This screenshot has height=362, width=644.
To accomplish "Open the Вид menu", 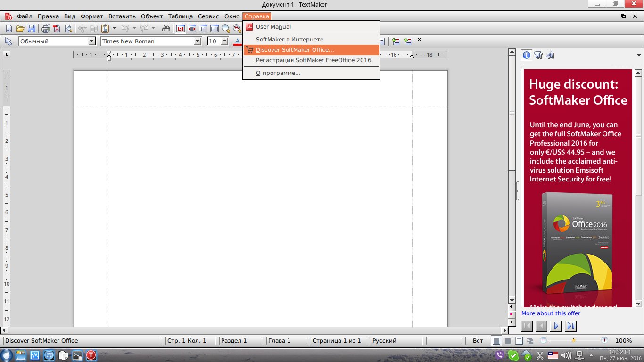I will pyautogui.click(x=70, y=16).
